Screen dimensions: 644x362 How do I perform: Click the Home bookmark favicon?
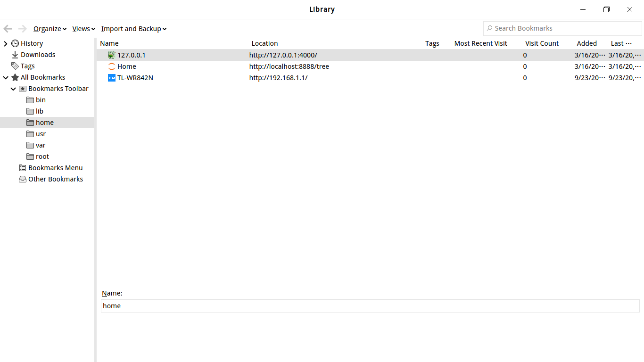point(111,66)
